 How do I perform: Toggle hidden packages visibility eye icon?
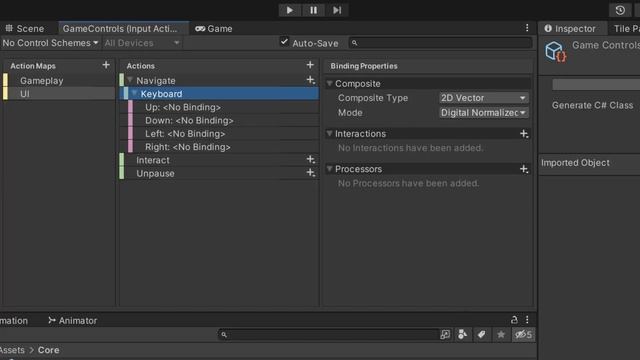point(523,335)
